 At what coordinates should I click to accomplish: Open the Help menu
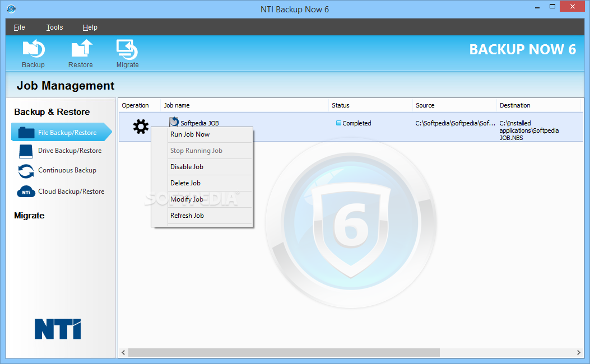(90, 27)
